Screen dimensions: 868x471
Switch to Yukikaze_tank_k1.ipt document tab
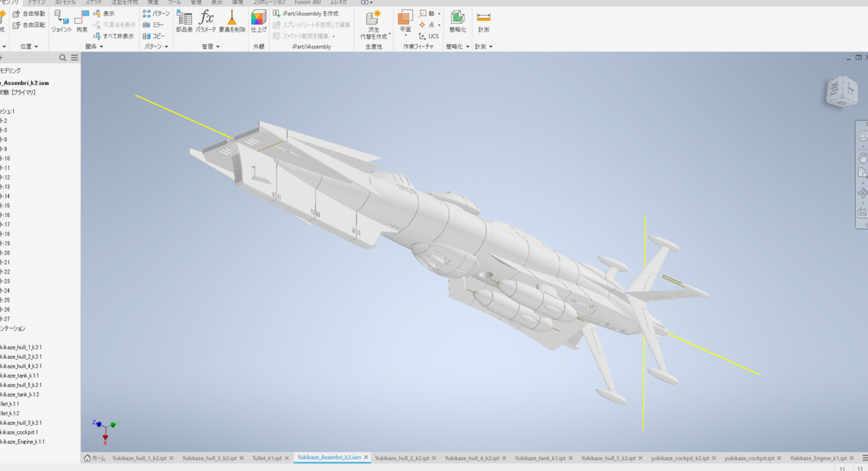click(540, 458)
